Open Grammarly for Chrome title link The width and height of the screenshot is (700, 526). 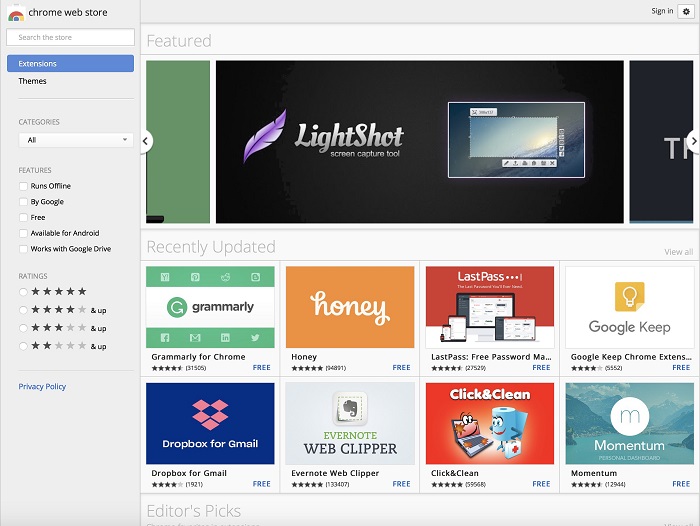tap(198, 357)
